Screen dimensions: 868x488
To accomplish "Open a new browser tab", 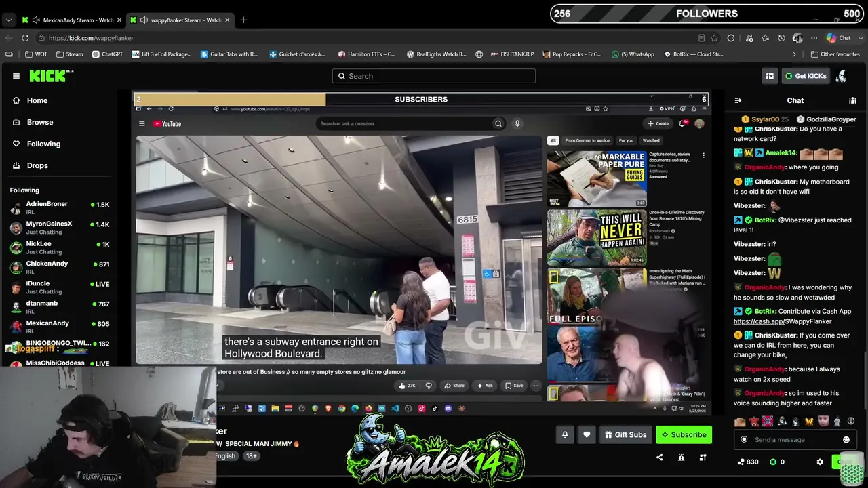I will (243, 20).
